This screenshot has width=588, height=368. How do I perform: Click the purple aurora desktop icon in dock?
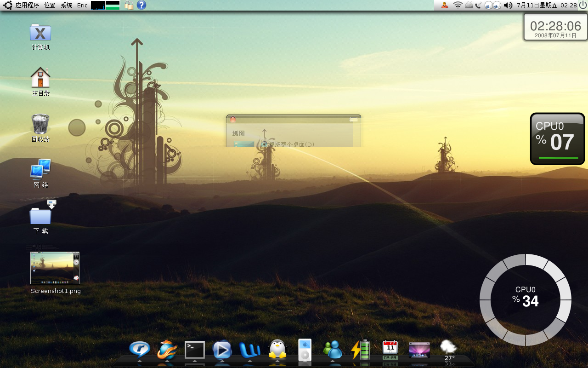[x=419, y=350]
